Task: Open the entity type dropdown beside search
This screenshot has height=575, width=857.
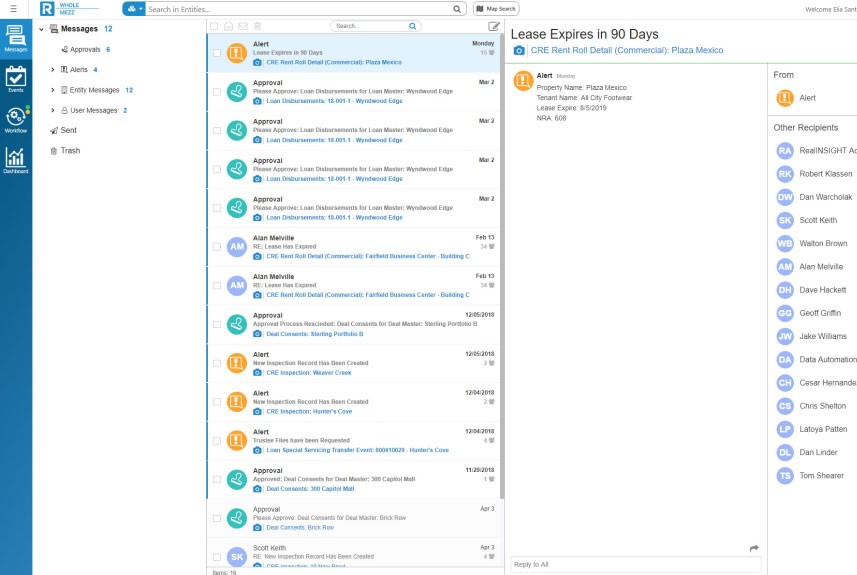Action: tap(134, 9)
